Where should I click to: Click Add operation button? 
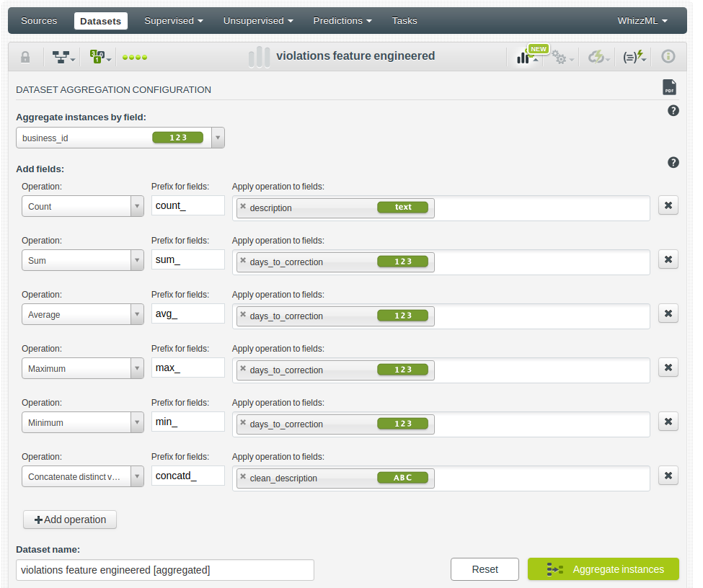70,520
